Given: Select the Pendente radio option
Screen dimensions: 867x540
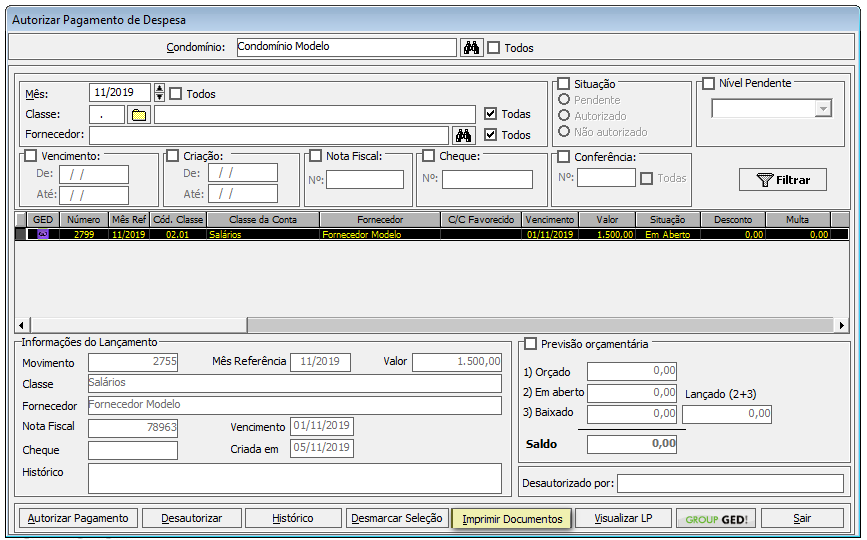Looking at the screenshot, I should 564,99.
